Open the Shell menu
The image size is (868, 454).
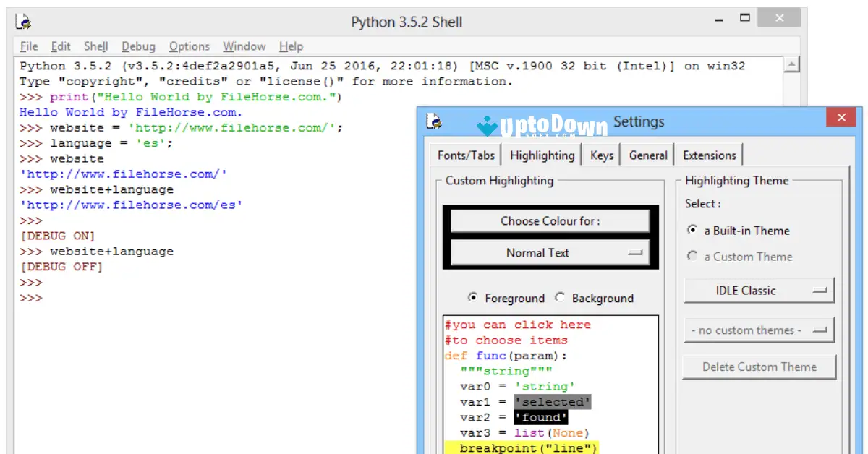coord(95,46)
